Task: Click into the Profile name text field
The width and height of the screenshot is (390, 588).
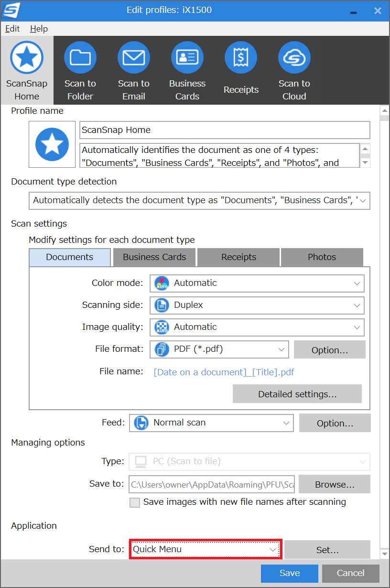Action: [225, 130]
